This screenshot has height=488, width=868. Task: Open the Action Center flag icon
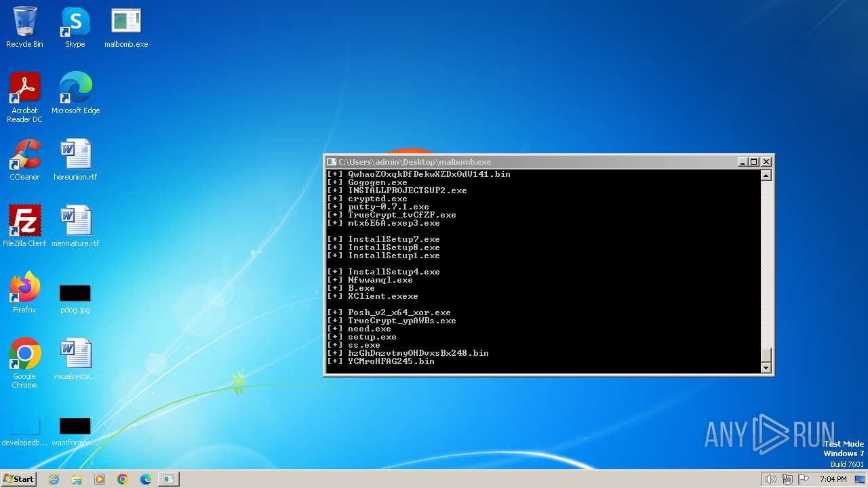click(804, 479)
